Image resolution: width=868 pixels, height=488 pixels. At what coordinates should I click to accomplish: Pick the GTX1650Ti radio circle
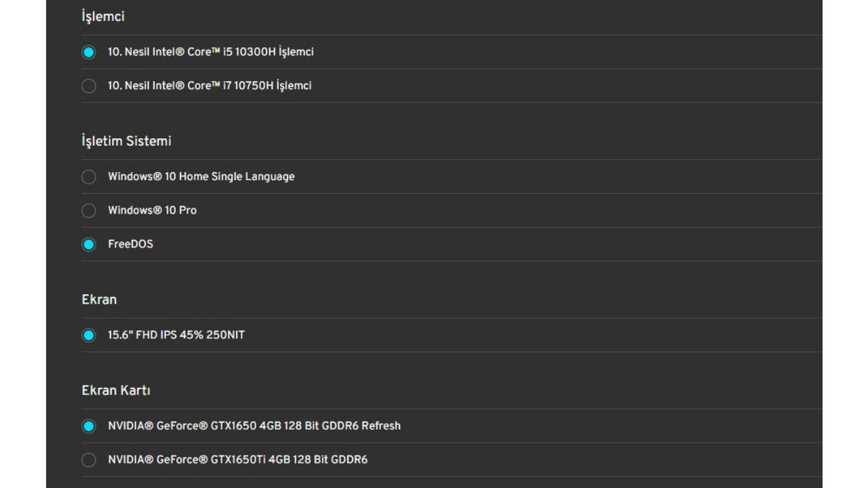tap(88, 460)
